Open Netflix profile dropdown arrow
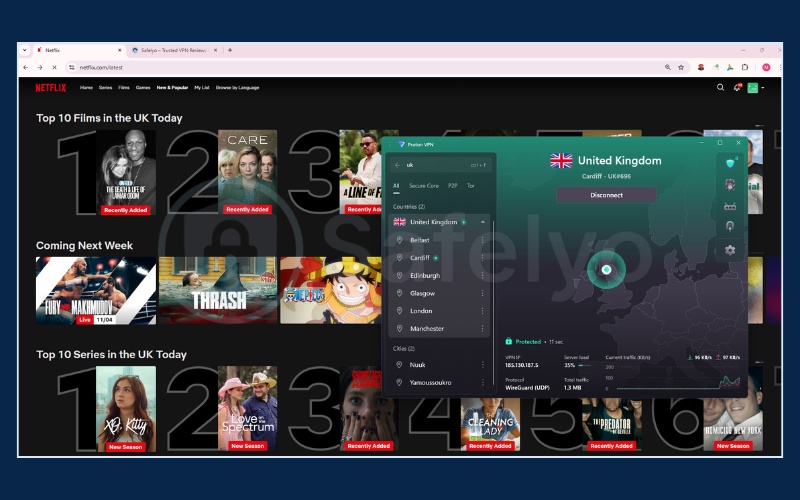 click(763, 88)
